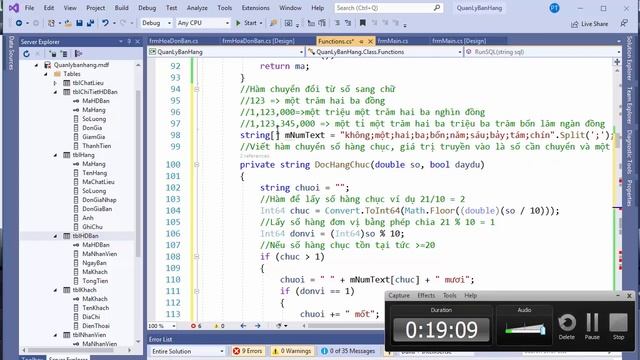The width and height of the screenshot is (640, 360).
Task: Undo the last edit with the undo arrow
Action: pyautogui.click(x=105, y=23)
